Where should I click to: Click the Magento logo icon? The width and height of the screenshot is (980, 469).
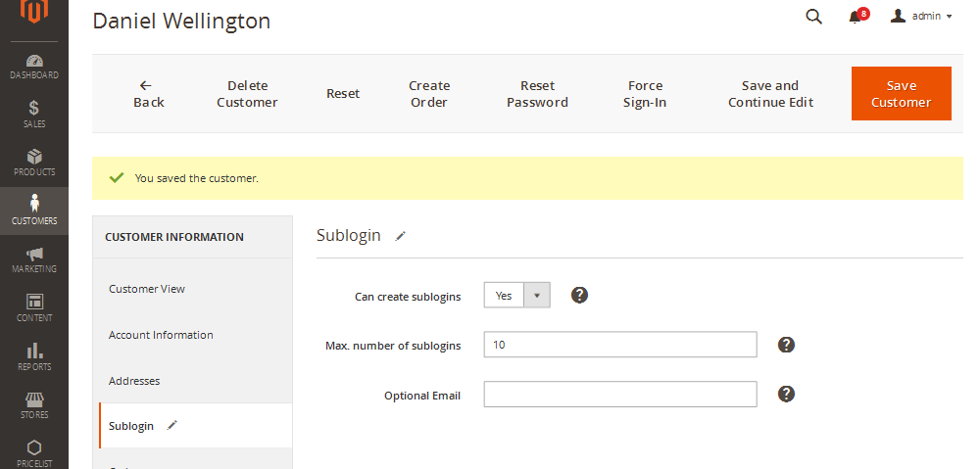coord(33,11)
